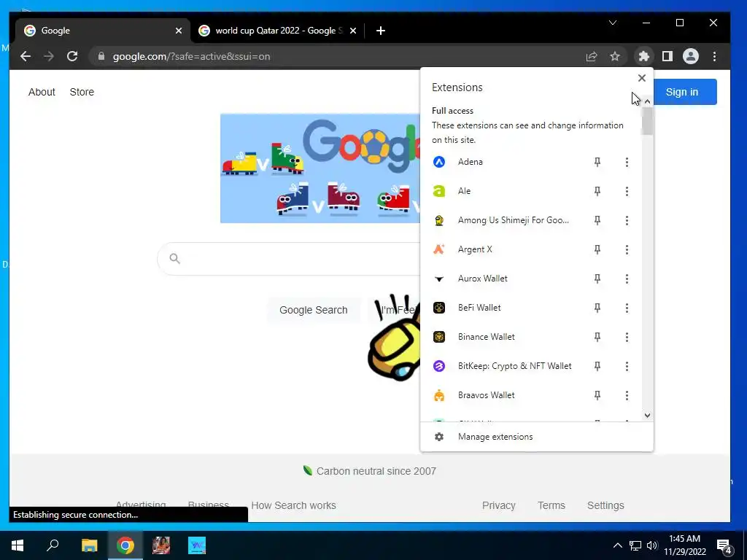Screen dimensions: 747x560
Task: Click the Among Us Shimeji extension icon
Action: pos(438,220)
